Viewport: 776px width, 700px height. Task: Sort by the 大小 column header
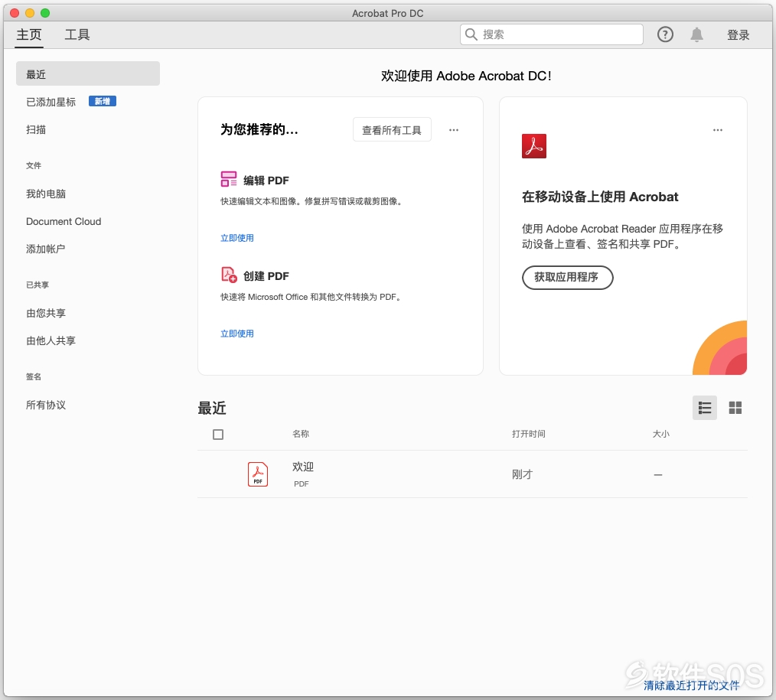(660, 434)
